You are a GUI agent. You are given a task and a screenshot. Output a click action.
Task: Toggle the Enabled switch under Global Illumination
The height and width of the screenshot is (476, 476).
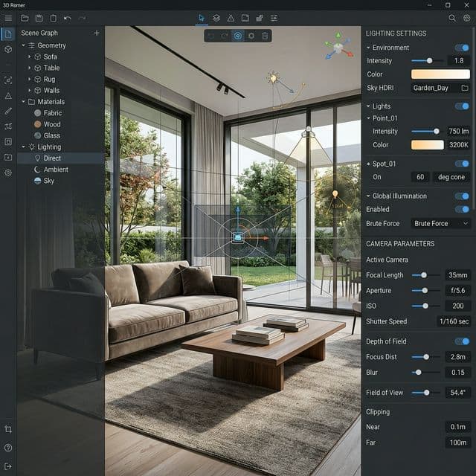[462, 209]
